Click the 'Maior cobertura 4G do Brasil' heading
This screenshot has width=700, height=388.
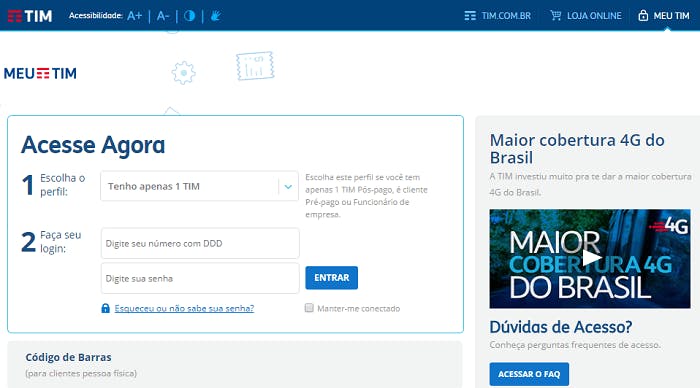click(577, 149)
